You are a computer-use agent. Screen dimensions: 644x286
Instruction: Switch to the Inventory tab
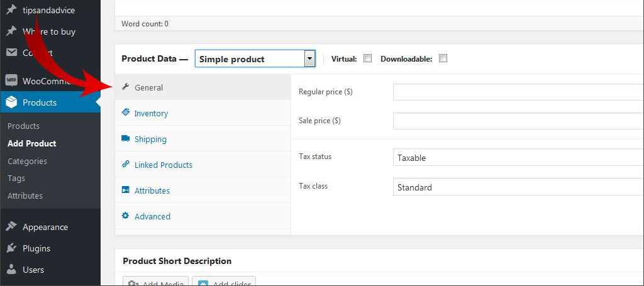[x=151, y=114]
